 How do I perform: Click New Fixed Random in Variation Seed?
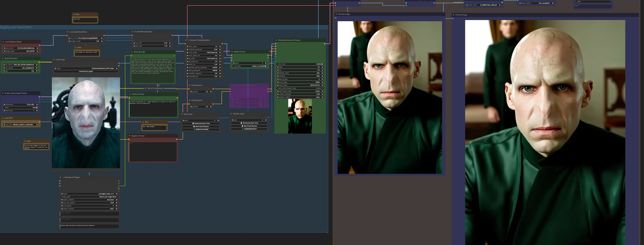click(249, 126)
